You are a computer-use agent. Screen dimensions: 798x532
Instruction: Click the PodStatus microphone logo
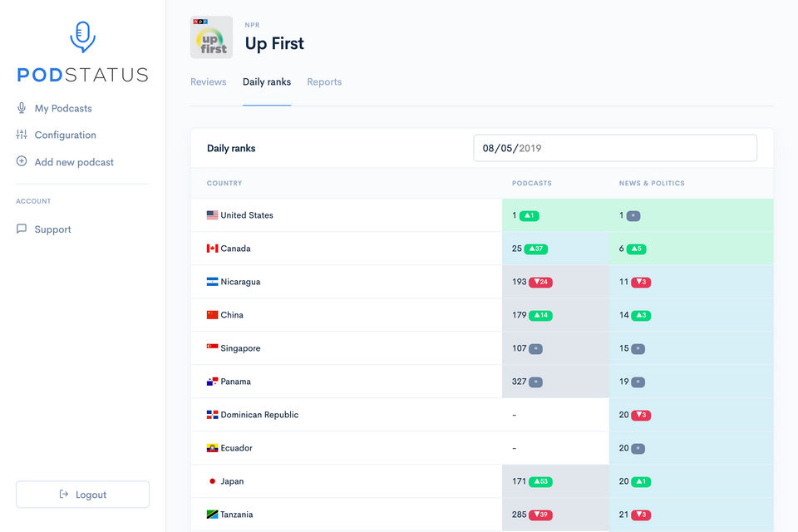82,37
